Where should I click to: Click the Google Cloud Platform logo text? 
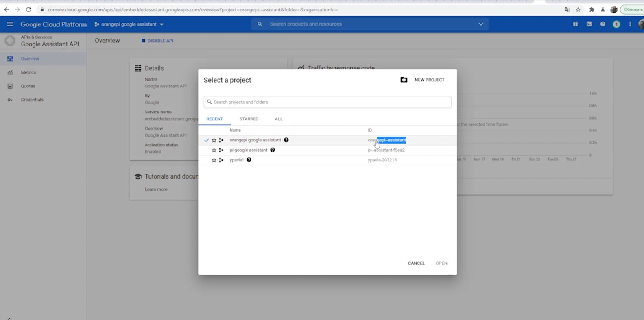[x=53, y=24]
